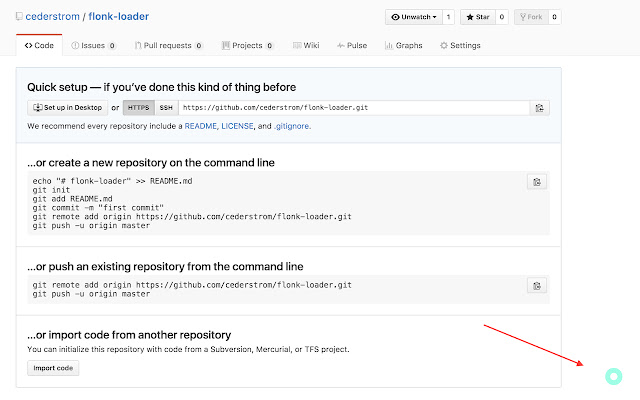640x400 pixels.
Task: Copy the push existing repository commands
Action: [x=537, y=286]
